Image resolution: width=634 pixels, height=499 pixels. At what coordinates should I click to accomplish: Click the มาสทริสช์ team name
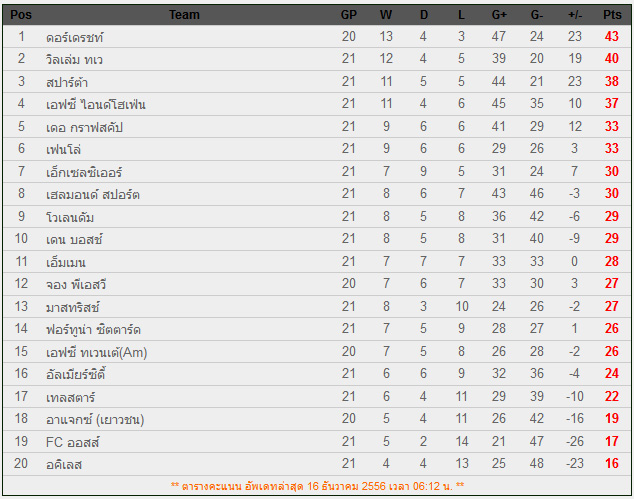73,306
